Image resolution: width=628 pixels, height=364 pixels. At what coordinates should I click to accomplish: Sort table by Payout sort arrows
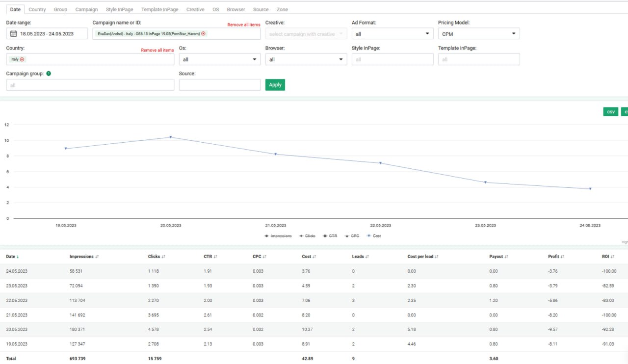tap(506, 257)
